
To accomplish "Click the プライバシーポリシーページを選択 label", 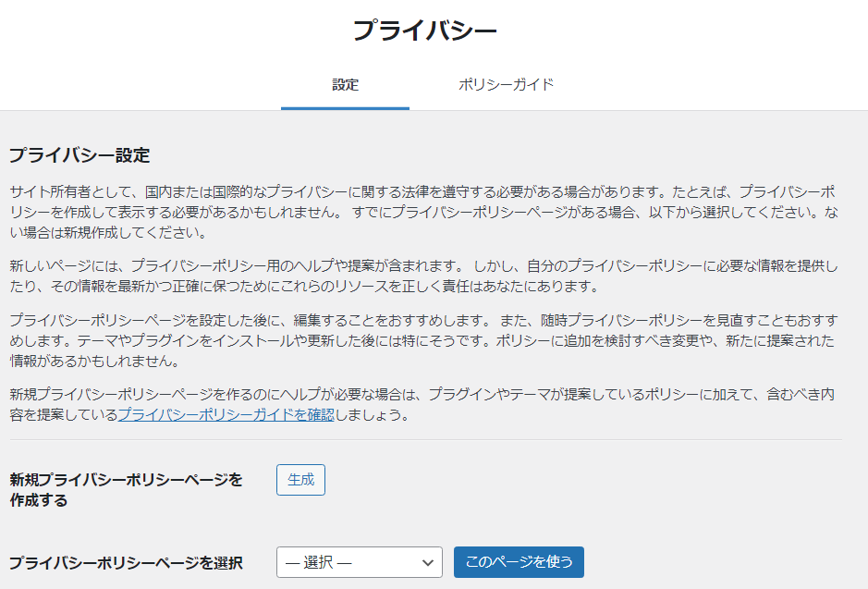I will point(126,562).
